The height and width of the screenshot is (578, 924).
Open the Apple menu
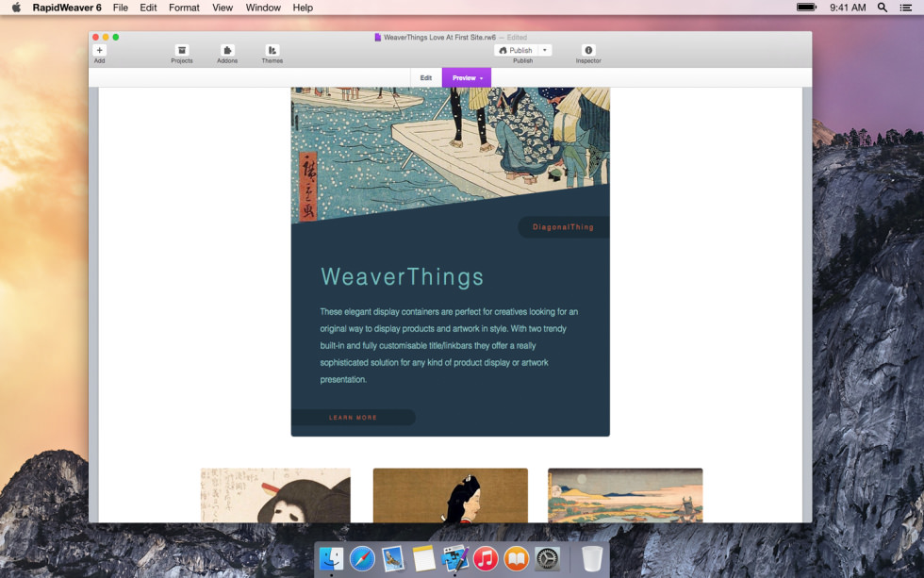click(x=17, y=8)
